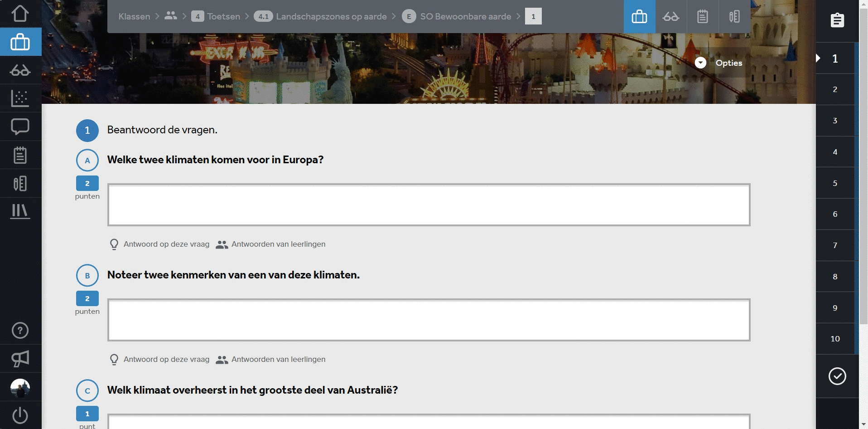Open Toetsen breadcrumb

(x=216, y=16)
